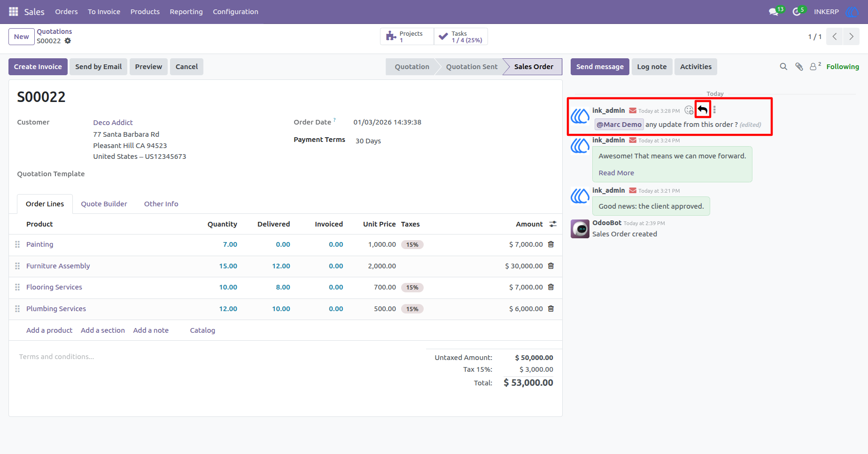Image resolution: width=868 pixels, height=454 pixels.
Task: Open column options next to Amount header
Action: 553,224
